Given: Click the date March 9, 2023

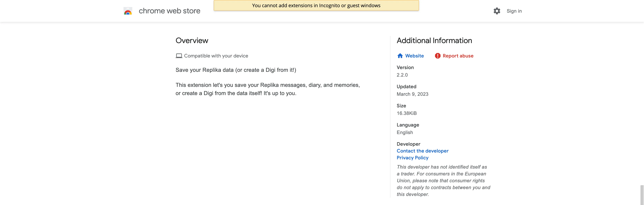Looking at the screenshot, I should click(x=412, y=94).
